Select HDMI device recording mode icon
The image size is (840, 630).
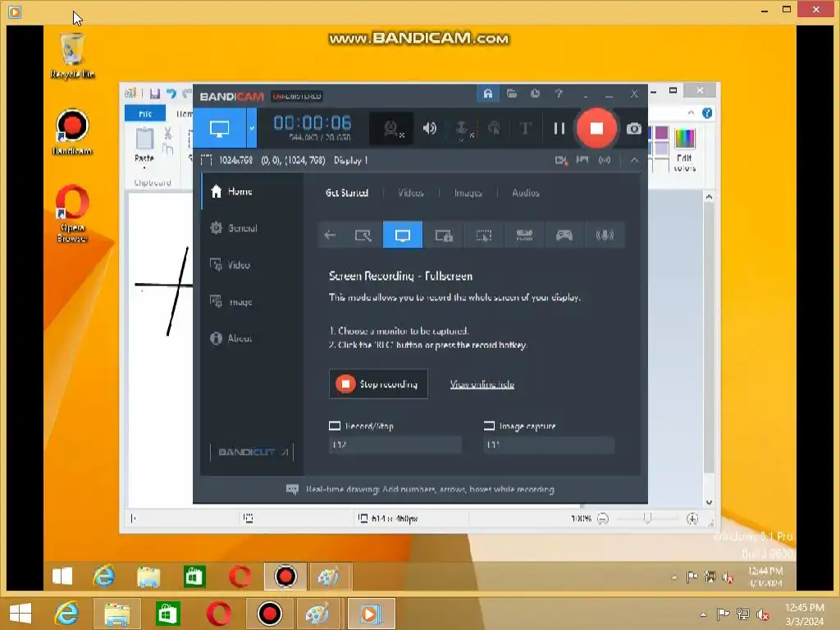[524, 235]
